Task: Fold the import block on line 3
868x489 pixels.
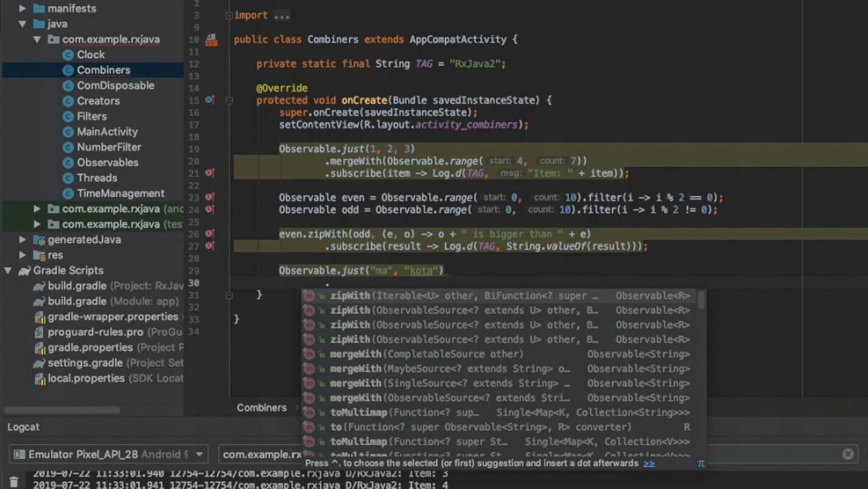Action: tap(229, 16)
